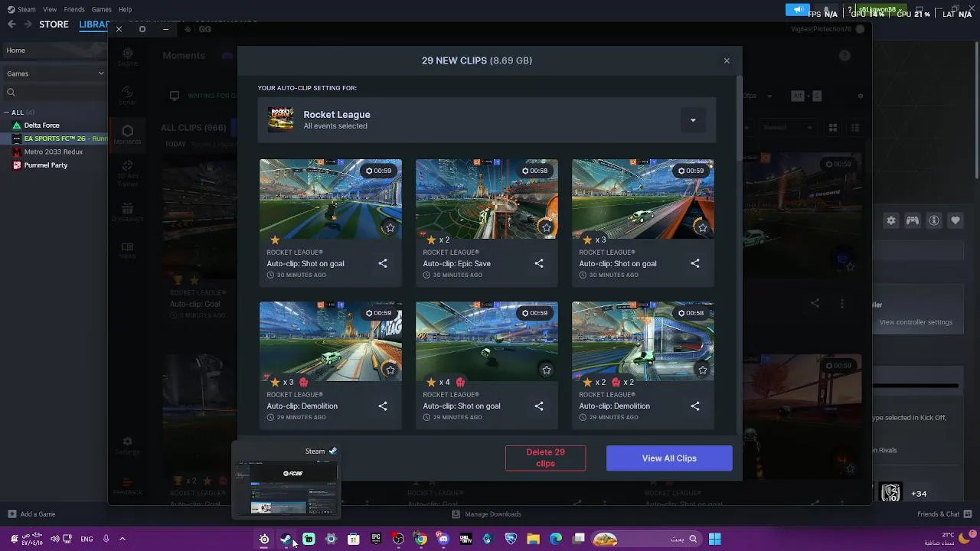Switch to the STORE tab in Steam

pos(54,24)
